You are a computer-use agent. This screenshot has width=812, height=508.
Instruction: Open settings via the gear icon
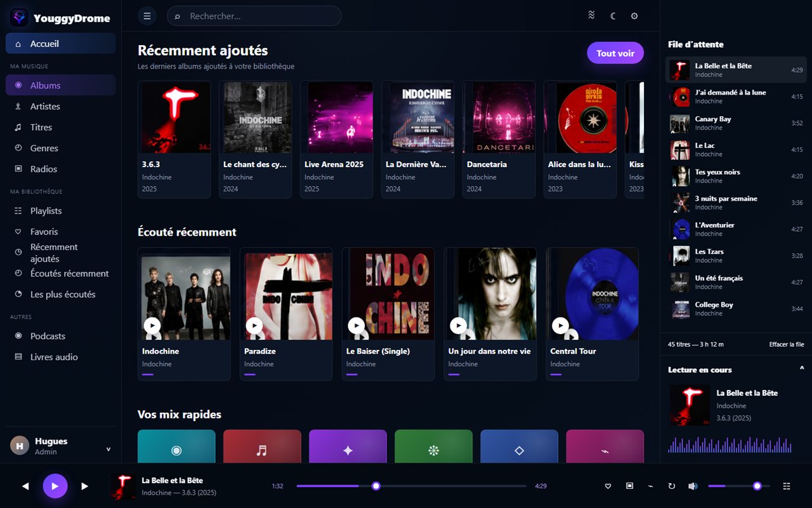(x=634, y=16)
